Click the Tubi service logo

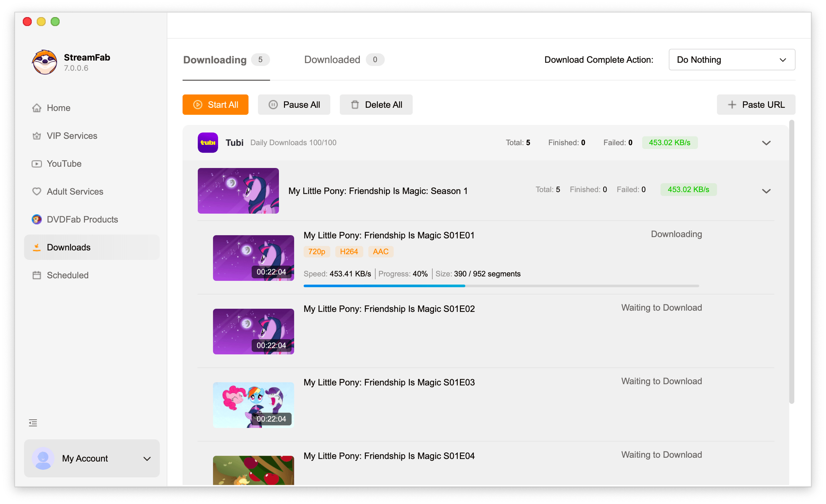click(208, 142)
